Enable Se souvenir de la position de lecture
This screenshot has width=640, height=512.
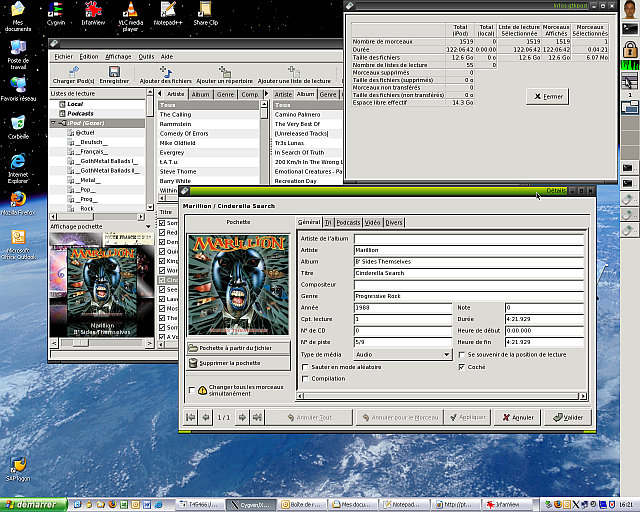(x=461, y=355)
